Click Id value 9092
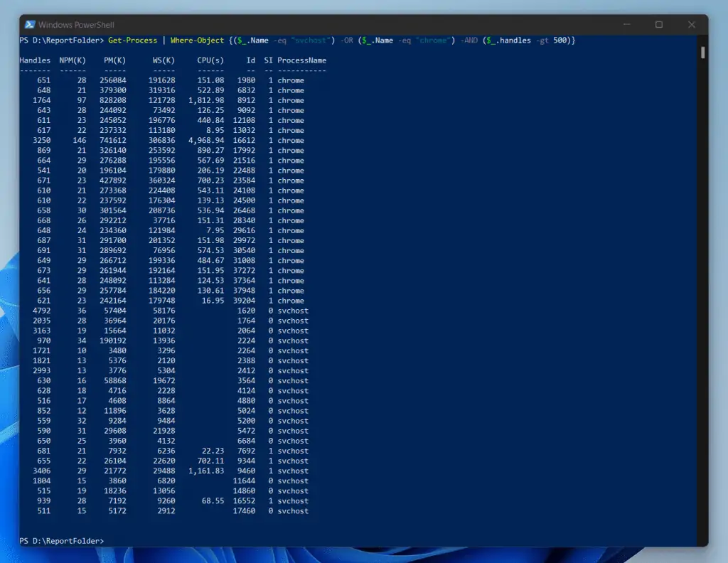Viewport: 728px width, 563px height. 246,110
